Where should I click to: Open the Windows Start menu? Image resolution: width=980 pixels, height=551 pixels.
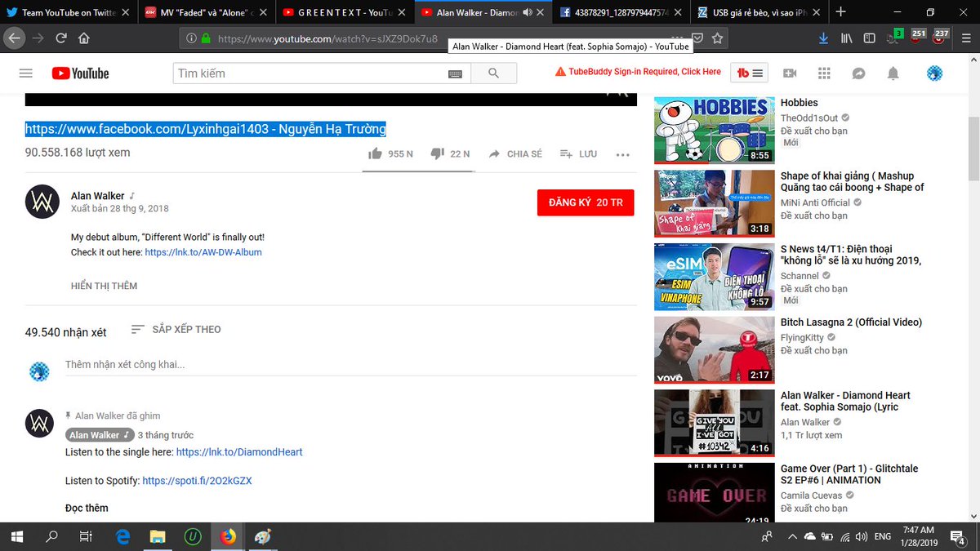(18, 536)
